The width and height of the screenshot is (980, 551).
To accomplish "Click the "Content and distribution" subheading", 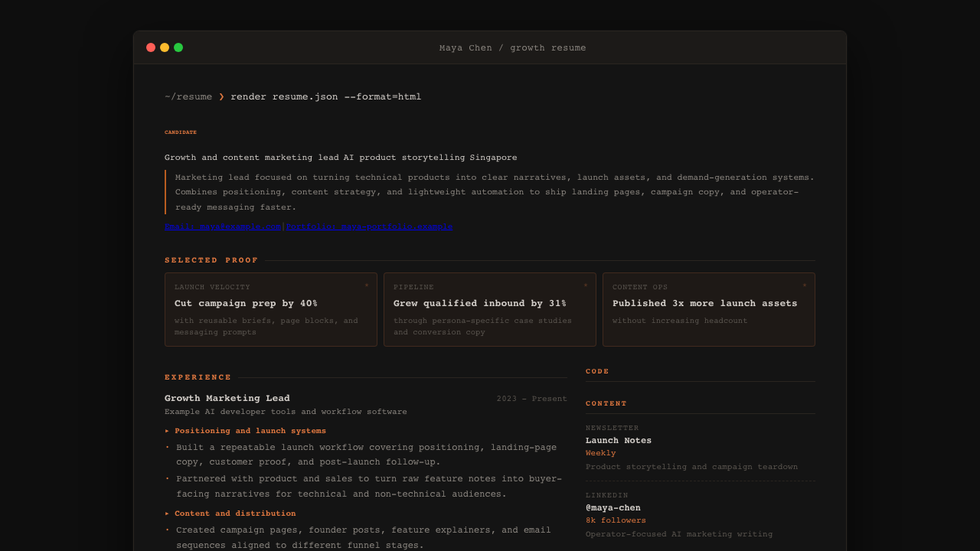I will click(x=235, y=514).
